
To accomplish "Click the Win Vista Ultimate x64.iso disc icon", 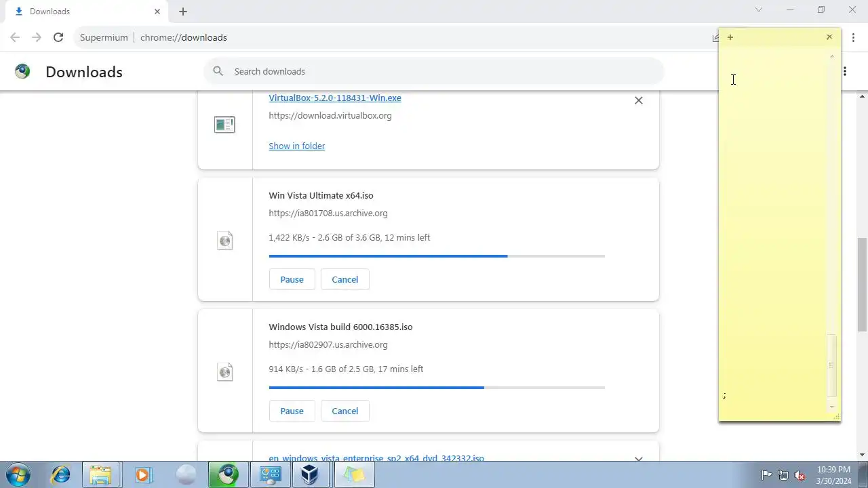I will [224, 240].
